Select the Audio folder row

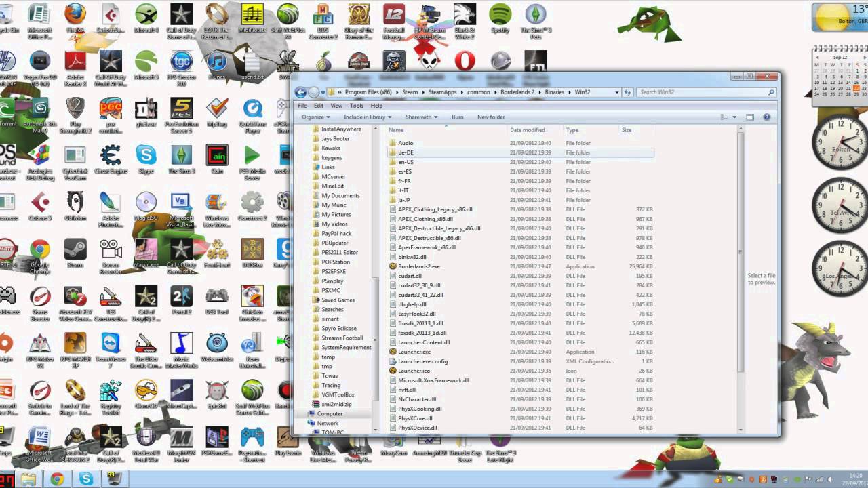[x=521, y=143]
